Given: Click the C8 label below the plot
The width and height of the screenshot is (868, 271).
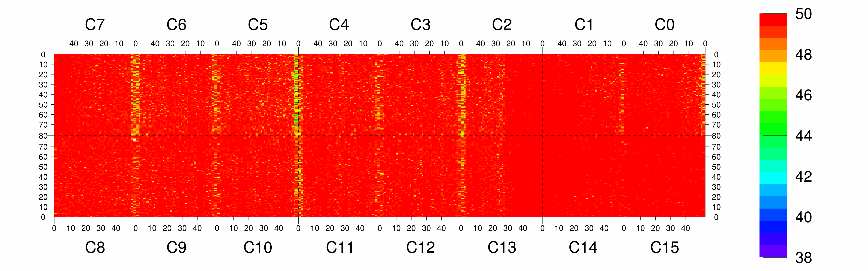Looking at the screenshot, I should coord(95,248).
